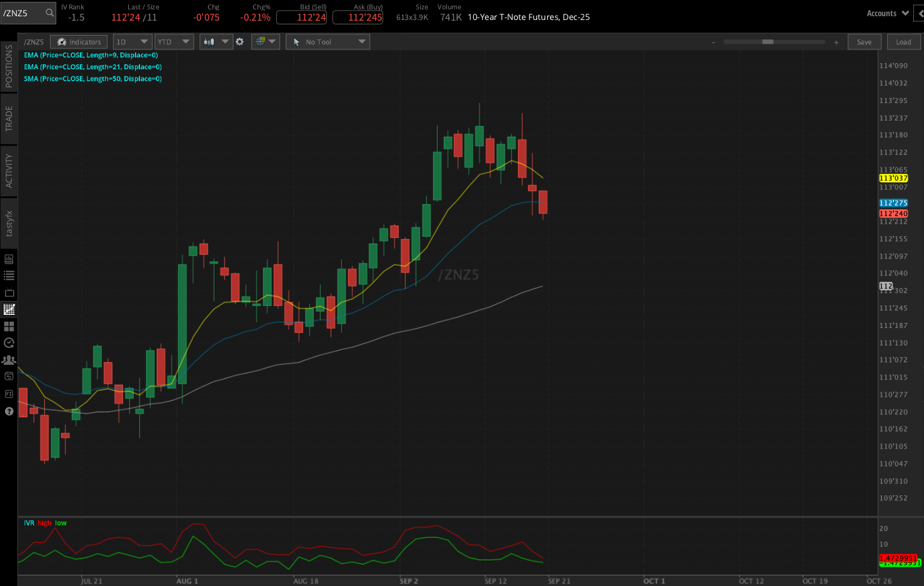Click the 109'252 price axis label

pos(893,498)
